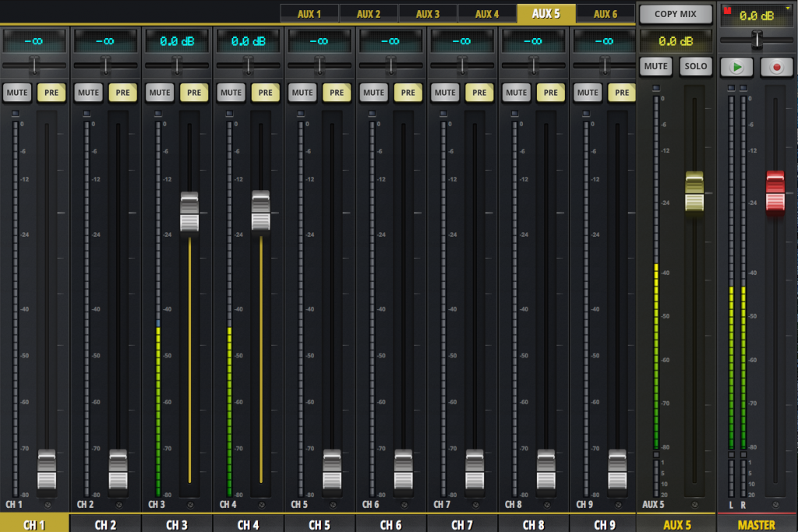
Task: Switch to the AUX 2 tab
Action: click(x=369, y=14)
